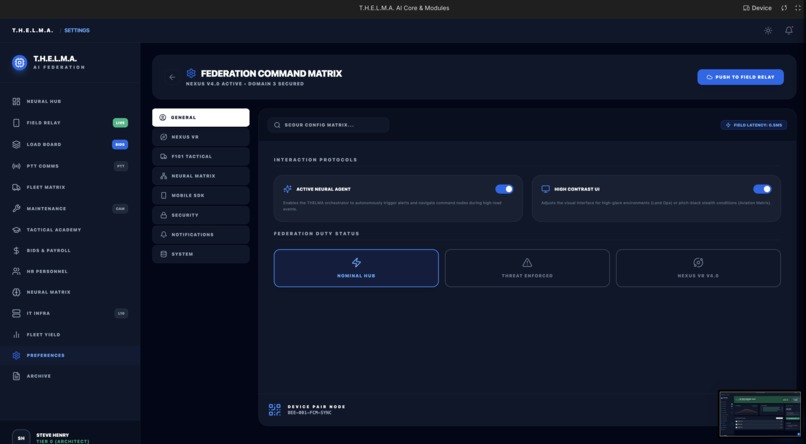This screenshot has height=444, width=806.
Task: Click the fullscreen icon in title bar
Action: [798, 8]
